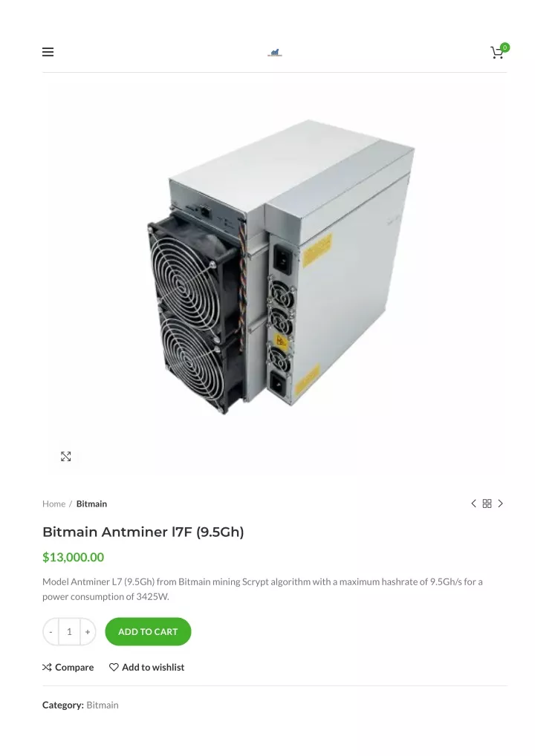
Task: Open Home breadcrumb link
Action: 54,504
